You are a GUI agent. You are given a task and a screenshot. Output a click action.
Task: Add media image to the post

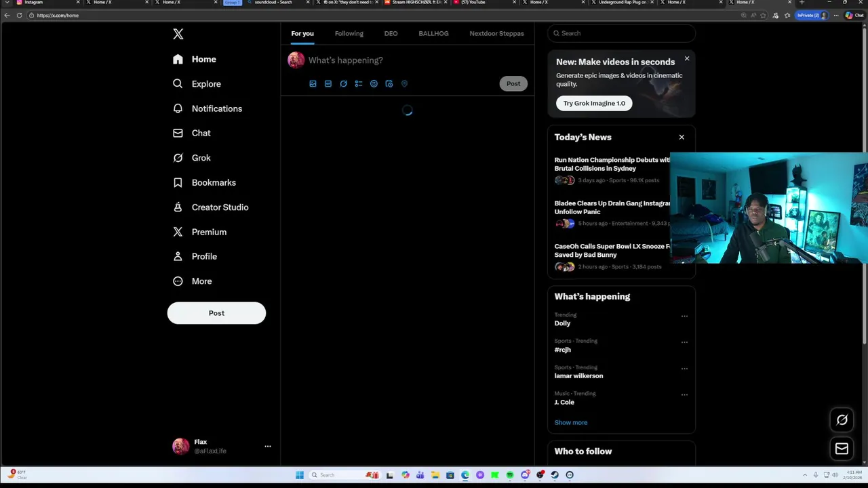pyautogui.click(x=313, y=84)
